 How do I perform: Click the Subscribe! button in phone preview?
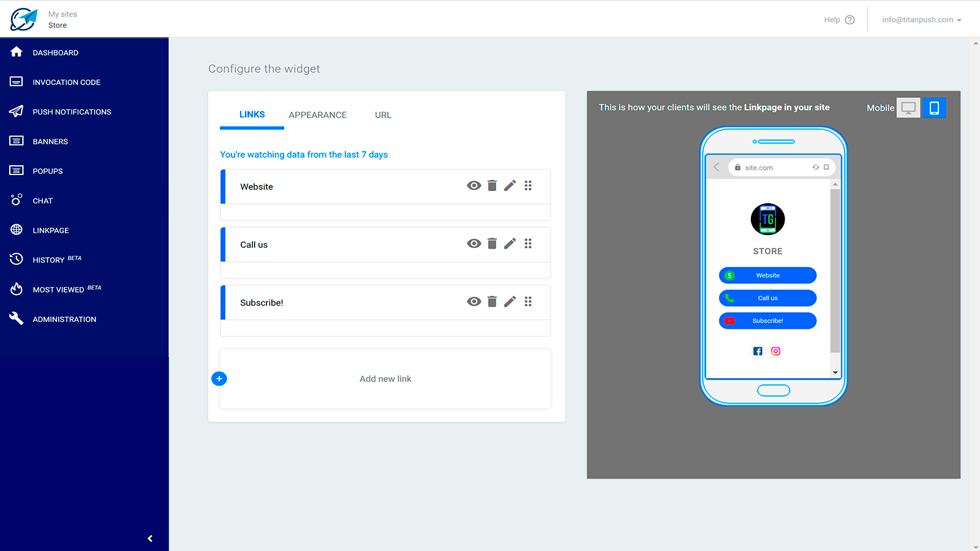click(x=767, y=321)
